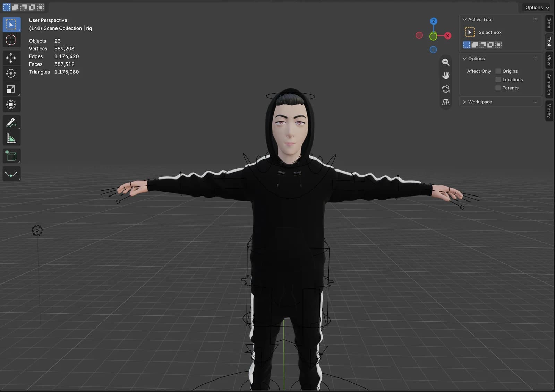This screenshot has width=555, height=392.
Task: Click the blue Z axis on gizmo
Action: tap(433, 21)
